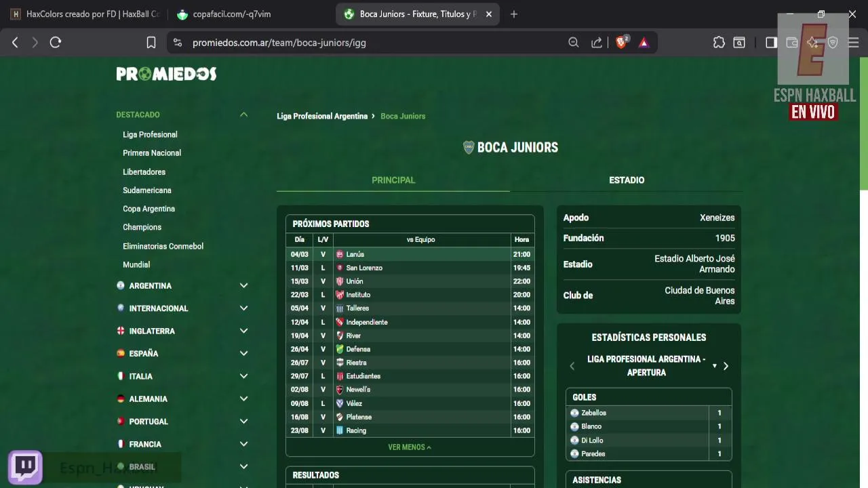
Task: Click the Independiente fixture row
Action: (410, 322)
